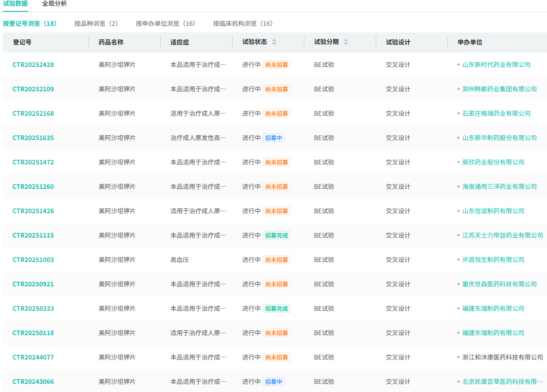View sponsor 北京民康百草医药科技 link

click(502, 381)
